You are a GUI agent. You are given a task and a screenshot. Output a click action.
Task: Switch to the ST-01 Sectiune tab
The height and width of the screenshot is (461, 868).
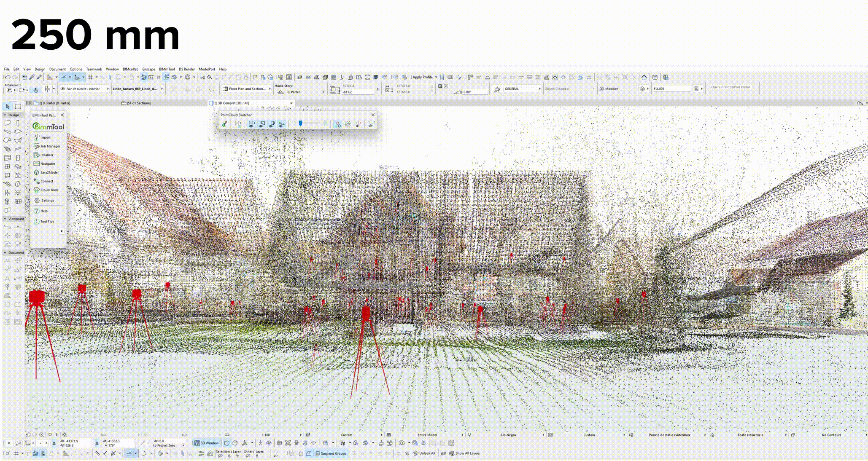click(x=138, y=103)
